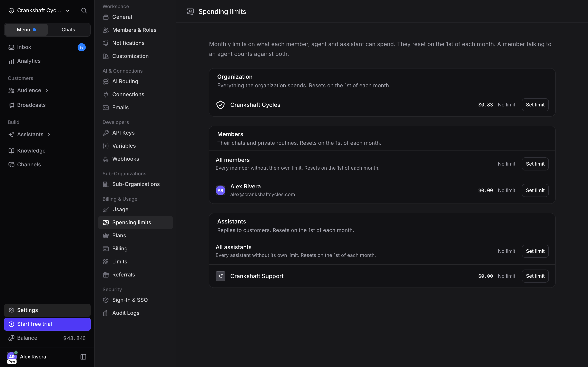Viewport: 588px width, 367px height.
Task: Expand the Assistants submenu chevron
Action: click(x=49, y=135)
